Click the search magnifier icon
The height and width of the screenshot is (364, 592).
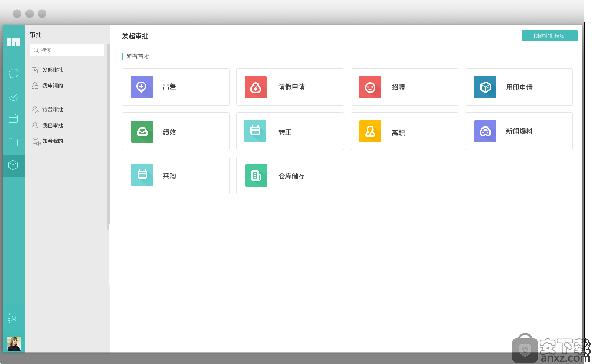pyautogui.click(x=36, y=50)
